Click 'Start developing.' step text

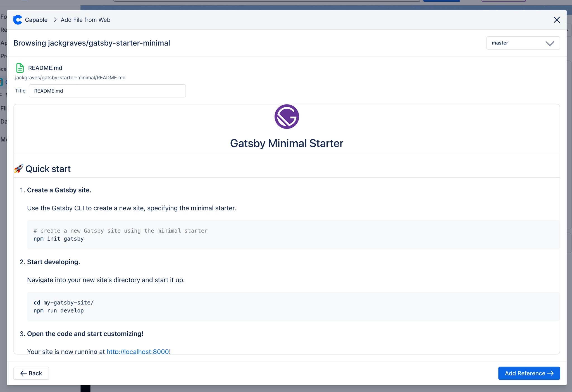point(54,262)
